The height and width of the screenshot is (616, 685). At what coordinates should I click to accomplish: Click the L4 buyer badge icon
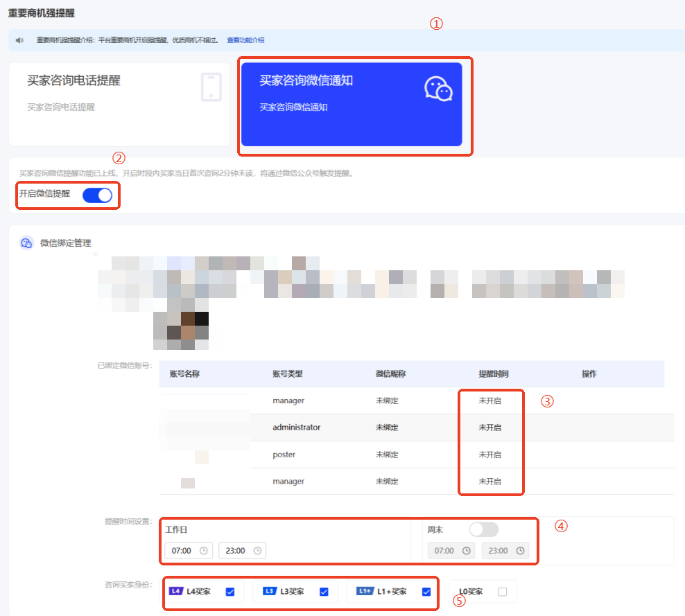click(176, 591)
